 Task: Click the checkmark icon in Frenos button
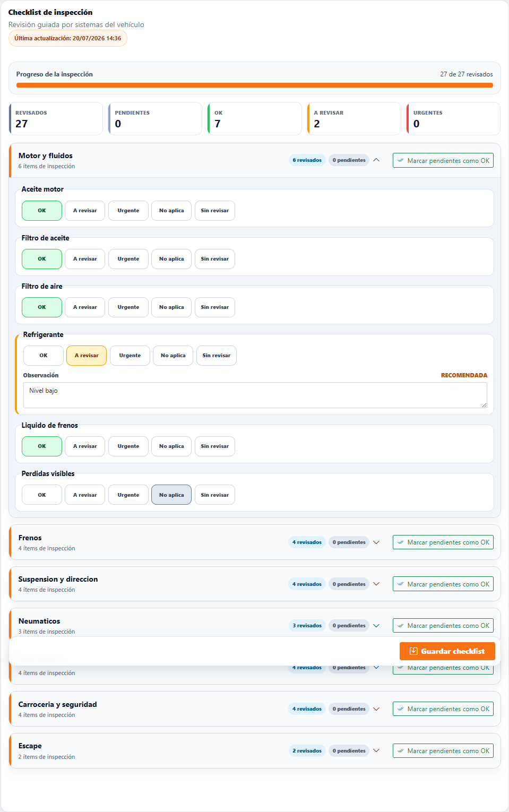(x=401, y=542)
